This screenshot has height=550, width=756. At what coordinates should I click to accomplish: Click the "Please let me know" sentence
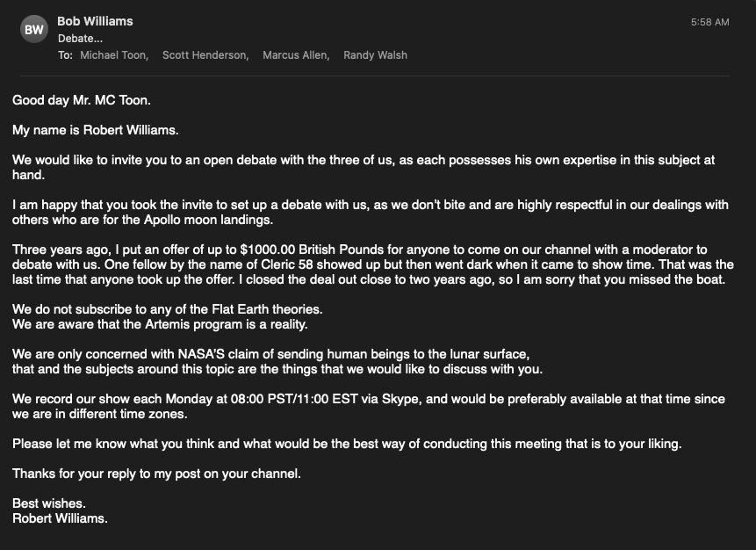346,444
